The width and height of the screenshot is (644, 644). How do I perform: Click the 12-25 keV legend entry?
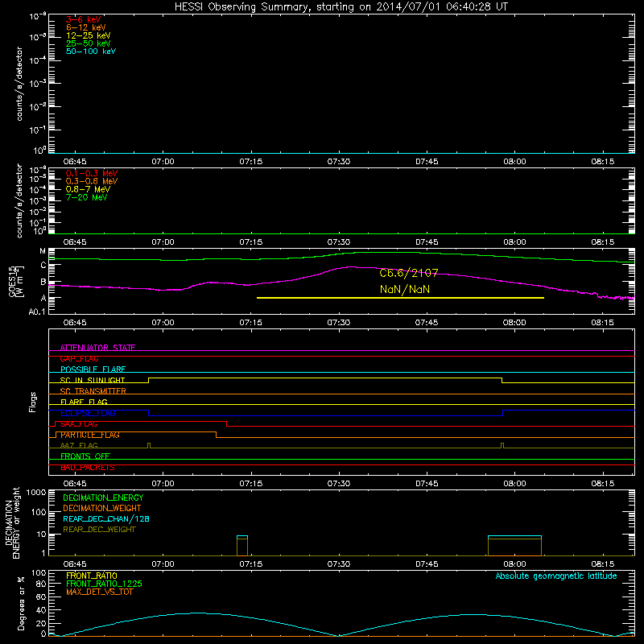(88, 35)
